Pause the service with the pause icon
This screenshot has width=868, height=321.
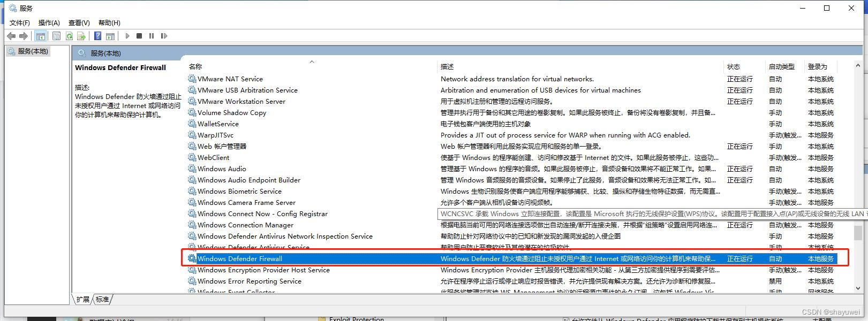click(x=152, y=36)
